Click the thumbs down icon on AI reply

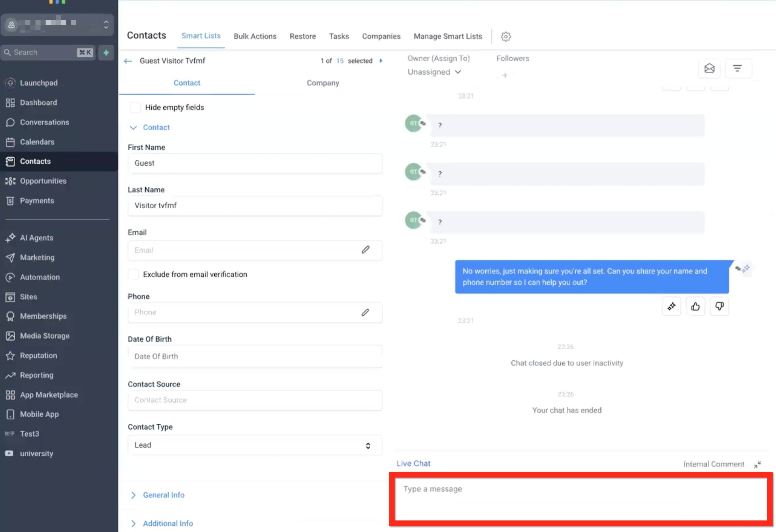[719, 306]
